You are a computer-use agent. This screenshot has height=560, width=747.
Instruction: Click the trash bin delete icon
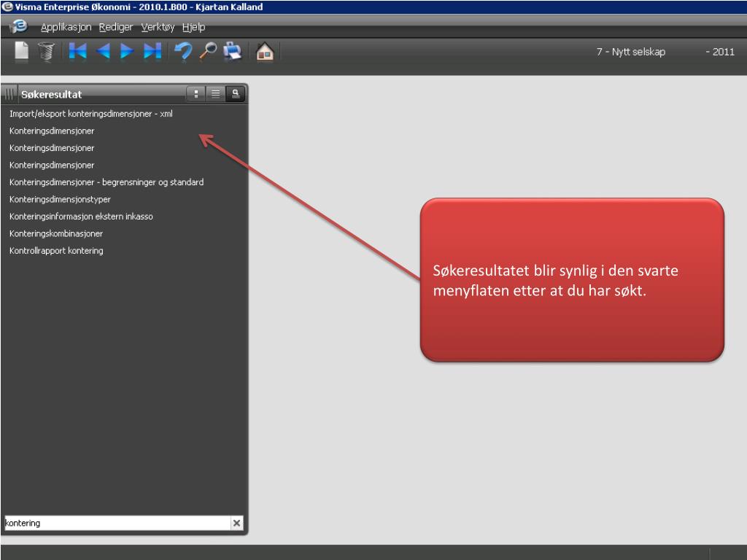point(46,52)
